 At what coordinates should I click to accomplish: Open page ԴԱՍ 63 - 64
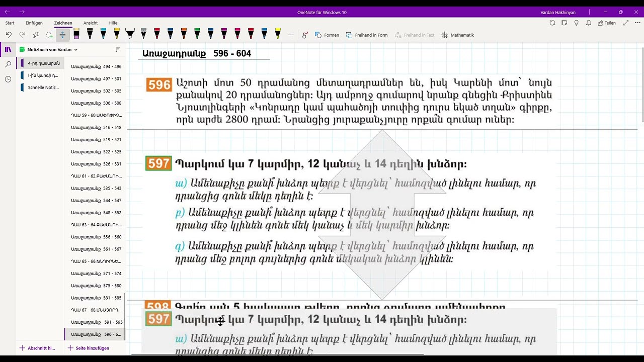pos(95,225)
